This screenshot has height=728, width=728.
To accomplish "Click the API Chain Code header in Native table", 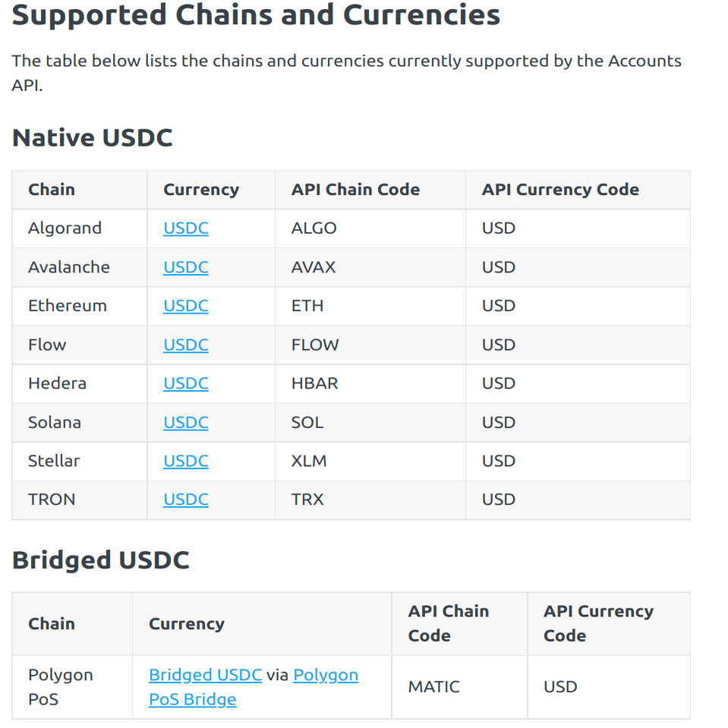I will [355, 190].
